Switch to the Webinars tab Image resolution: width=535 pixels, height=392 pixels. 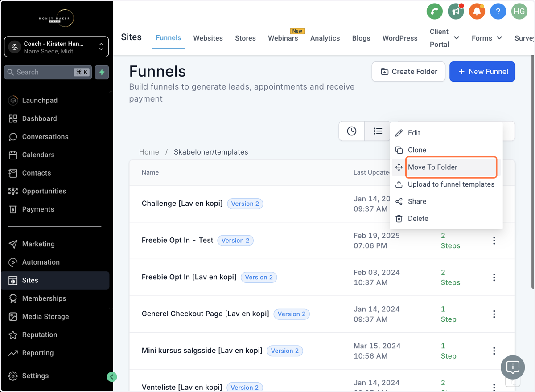click(x=283, y=38)
